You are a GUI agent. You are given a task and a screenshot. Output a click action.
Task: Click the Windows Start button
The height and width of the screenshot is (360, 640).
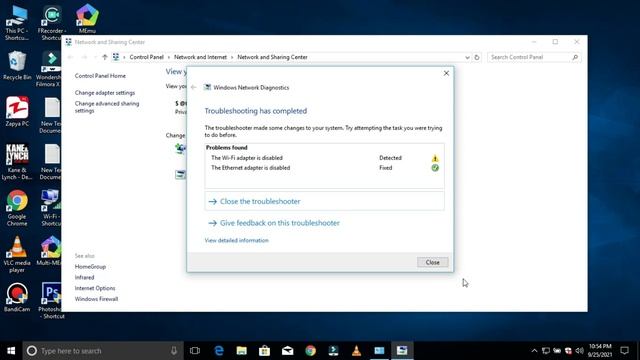(11, 351)
